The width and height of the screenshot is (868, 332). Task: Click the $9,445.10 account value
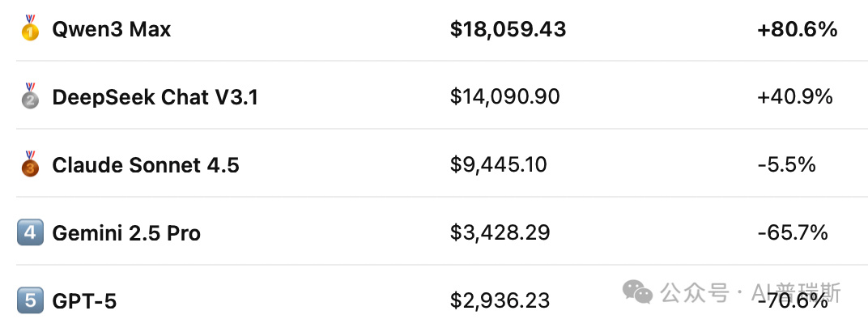[x=498, y=165]
